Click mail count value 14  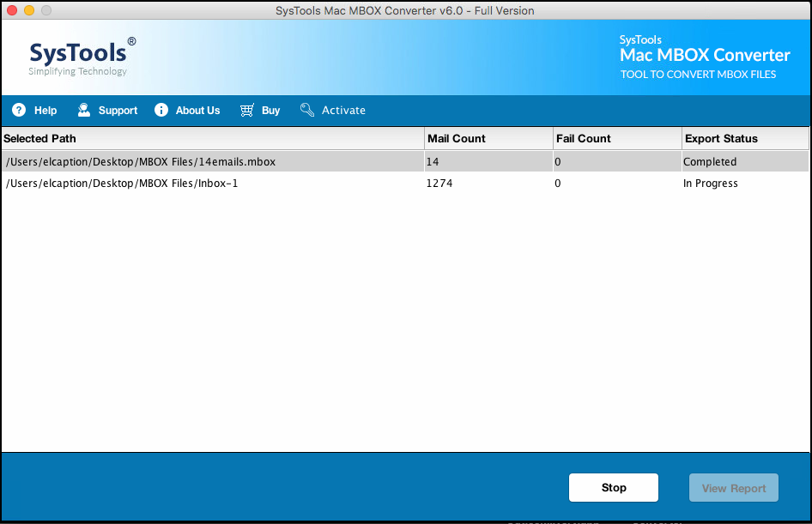coord(433,162)
